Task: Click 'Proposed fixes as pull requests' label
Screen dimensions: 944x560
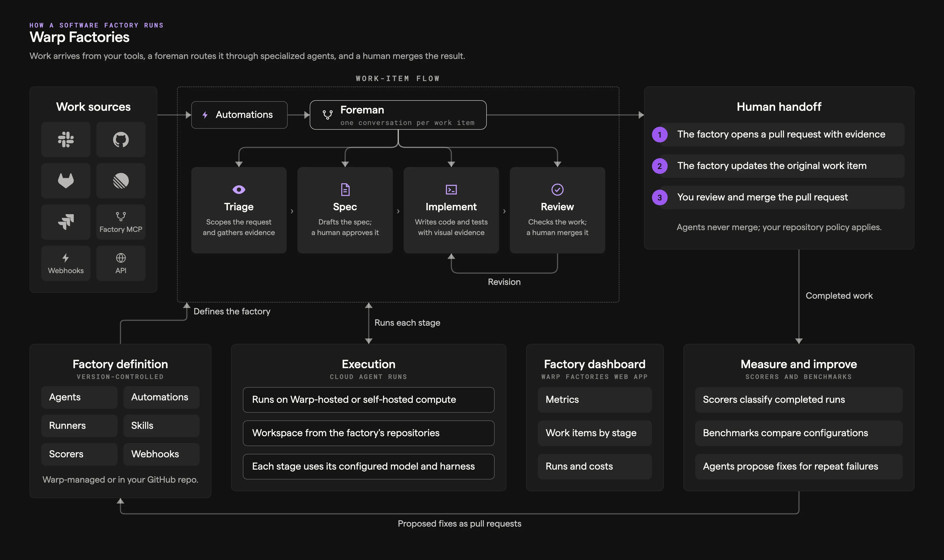Action: pos(459,524)
